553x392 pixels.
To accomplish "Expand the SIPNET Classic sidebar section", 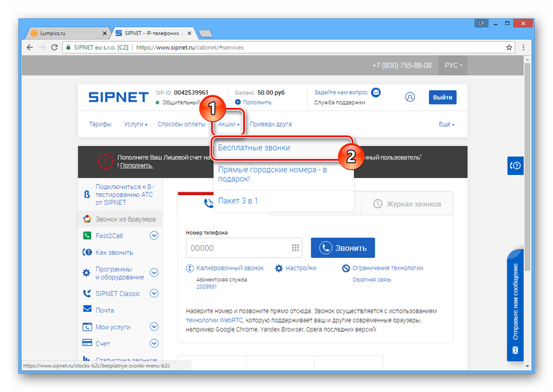I will click(x=154, y=293).
